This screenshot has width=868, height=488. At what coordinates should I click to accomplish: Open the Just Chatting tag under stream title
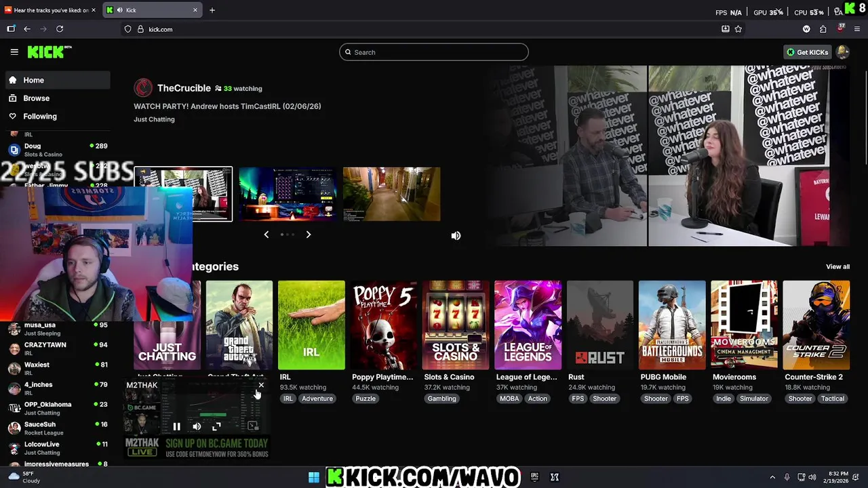click(x=154, y=119)
